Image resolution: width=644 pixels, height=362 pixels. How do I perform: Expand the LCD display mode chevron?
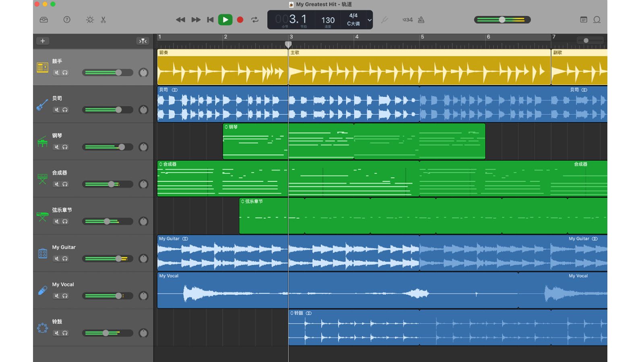point(369,20)
